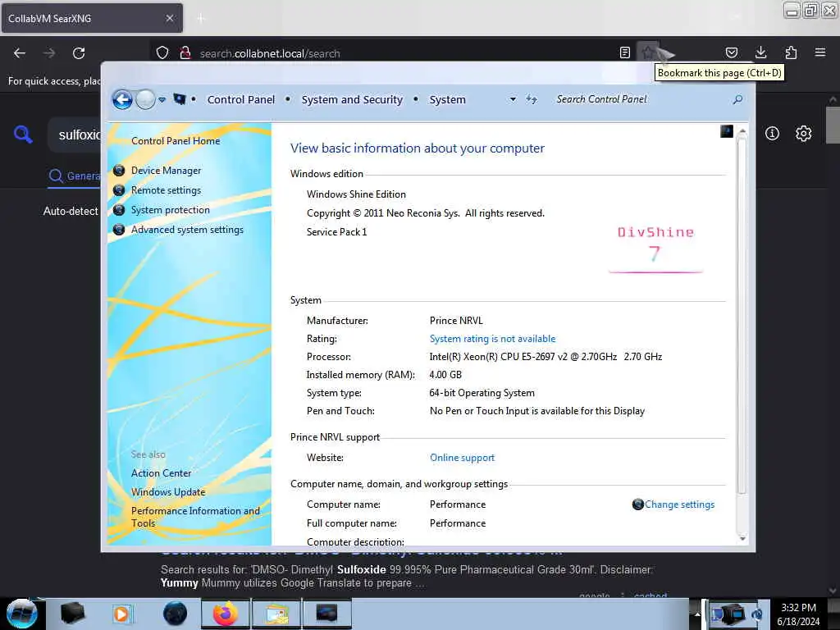Open media player taskbar icon
Viewport: 840px width, 630px height.
(121, 614)
